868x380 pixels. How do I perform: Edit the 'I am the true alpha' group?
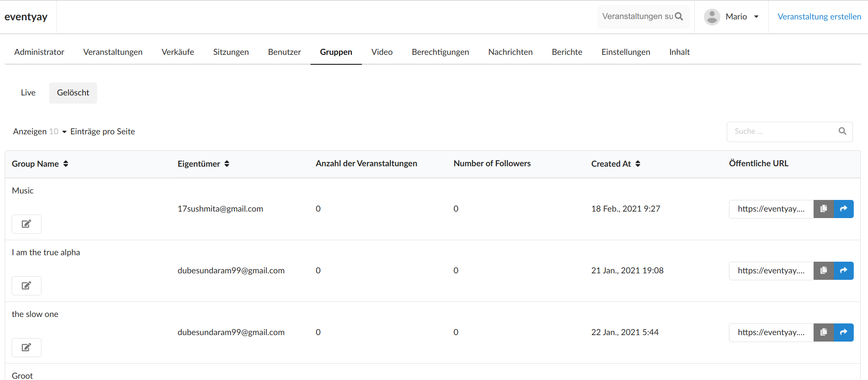coord(26,286)
